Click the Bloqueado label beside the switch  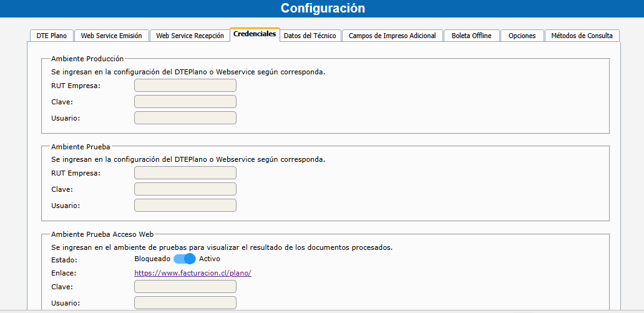(x=152, y=259)
